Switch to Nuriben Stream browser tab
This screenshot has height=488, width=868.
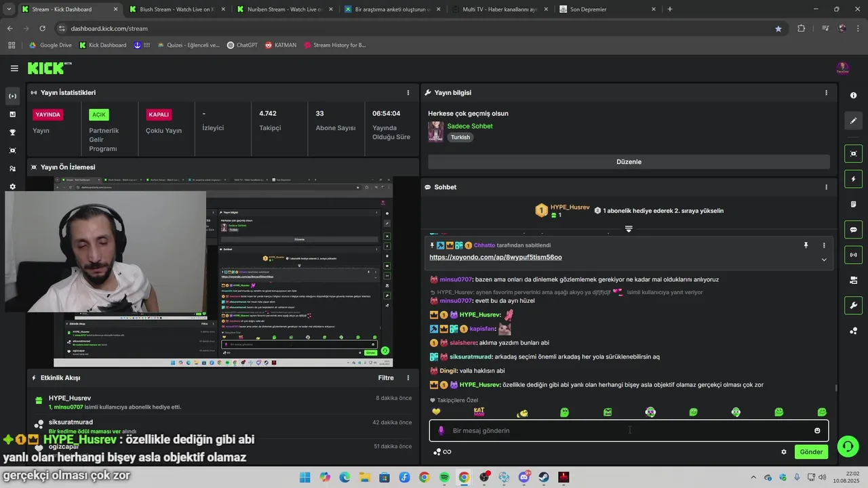pyautogui.click(x=285, y=9)
